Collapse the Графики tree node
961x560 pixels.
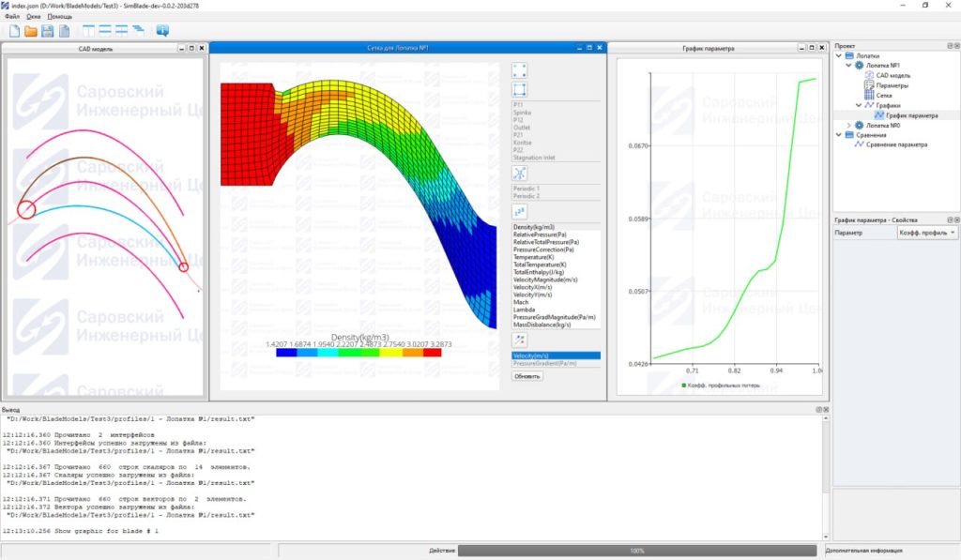859,105
